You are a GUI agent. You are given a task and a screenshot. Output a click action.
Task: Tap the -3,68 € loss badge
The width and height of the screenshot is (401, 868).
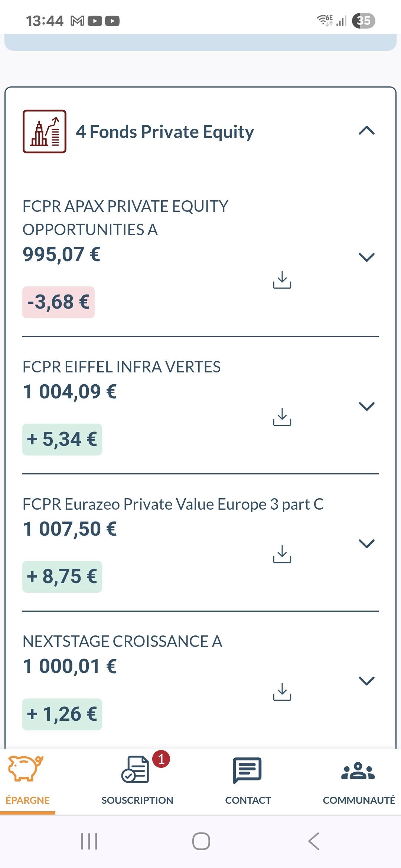tap(59, 302)
